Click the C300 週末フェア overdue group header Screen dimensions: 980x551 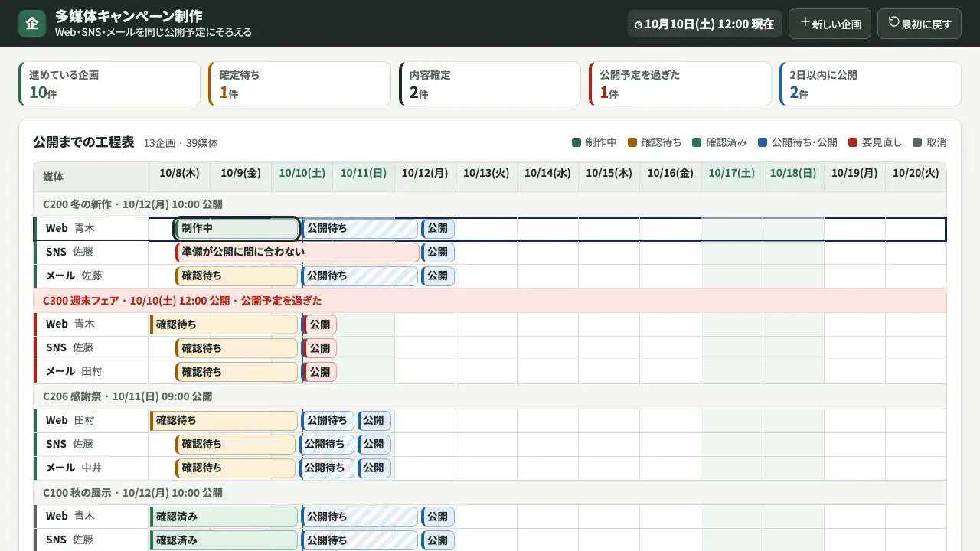pyautogui.click(x=490, y=301)
